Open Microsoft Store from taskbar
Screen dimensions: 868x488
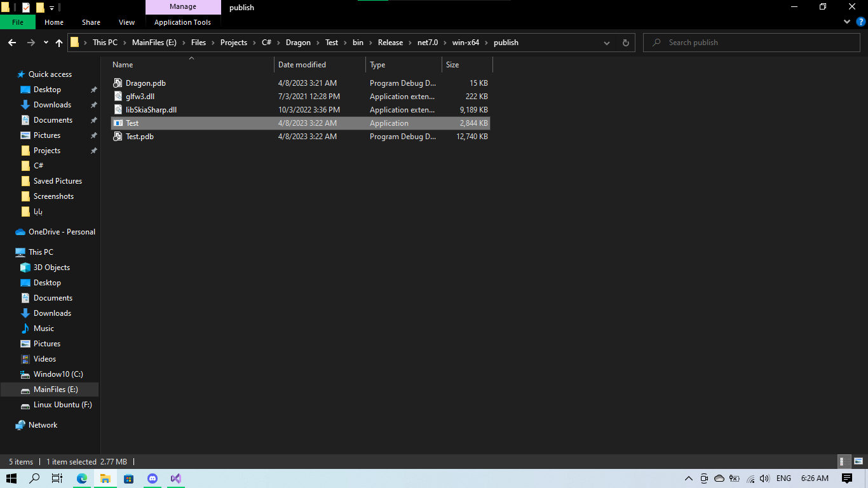click(x=129, y=478)
